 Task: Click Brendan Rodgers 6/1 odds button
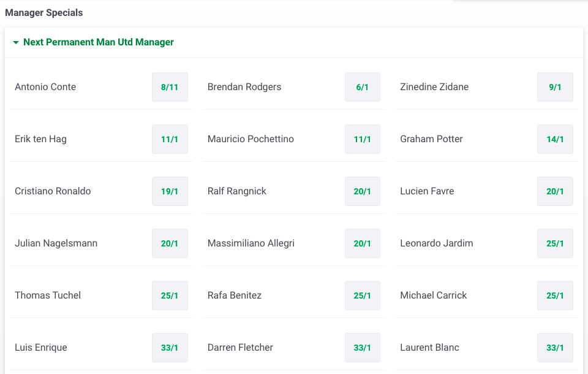click(x=362, y=87)
